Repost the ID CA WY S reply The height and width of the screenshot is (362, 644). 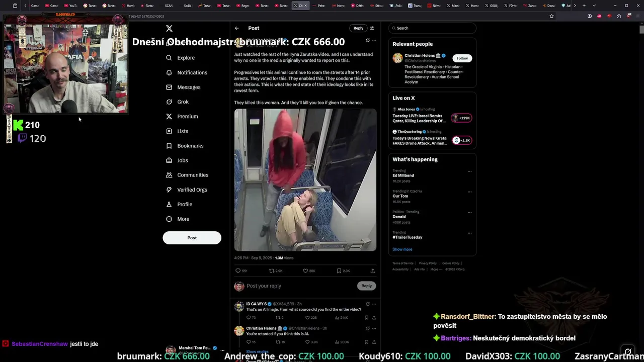[x=279, y=318]
